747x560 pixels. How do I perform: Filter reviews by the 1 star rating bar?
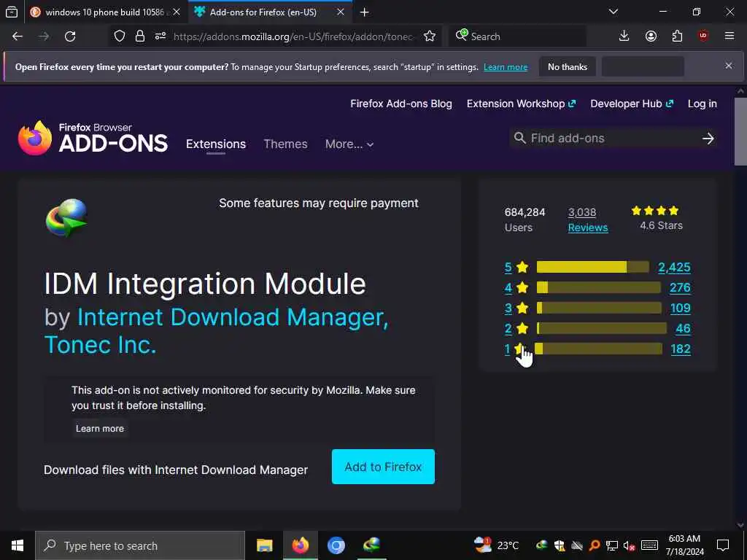pyautogui.click(x=599, y=349)
